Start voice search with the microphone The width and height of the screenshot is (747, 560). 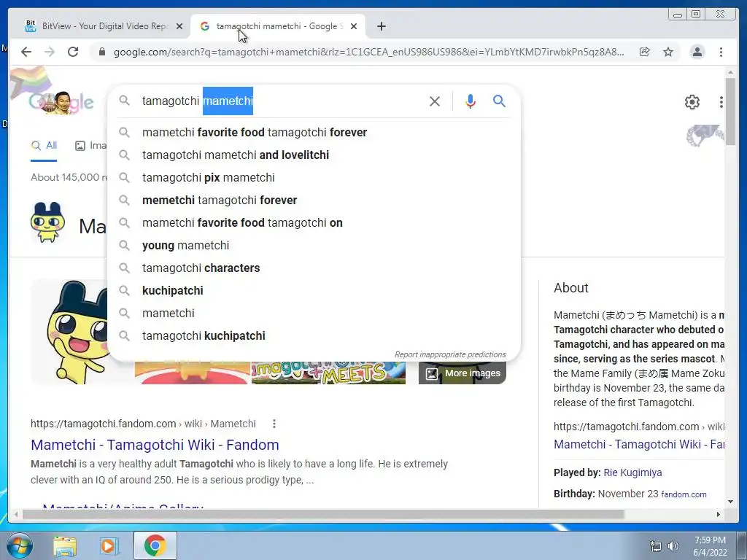click(x=471, y=101)
